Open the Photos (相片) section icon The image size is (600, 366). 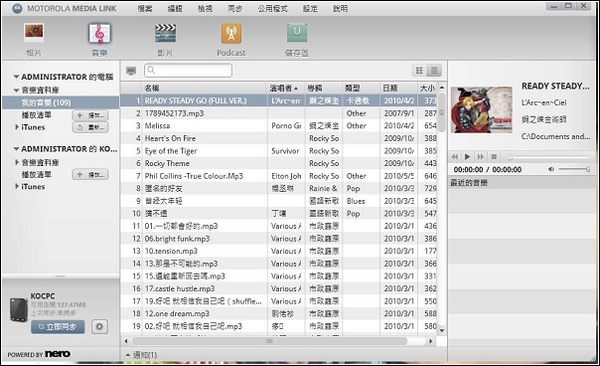point(34,33)
